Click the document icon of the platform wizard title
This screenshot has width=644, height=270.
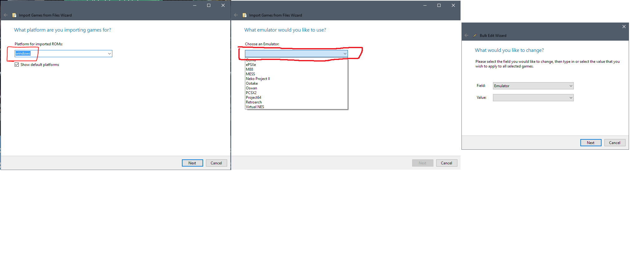coord(14,15)
